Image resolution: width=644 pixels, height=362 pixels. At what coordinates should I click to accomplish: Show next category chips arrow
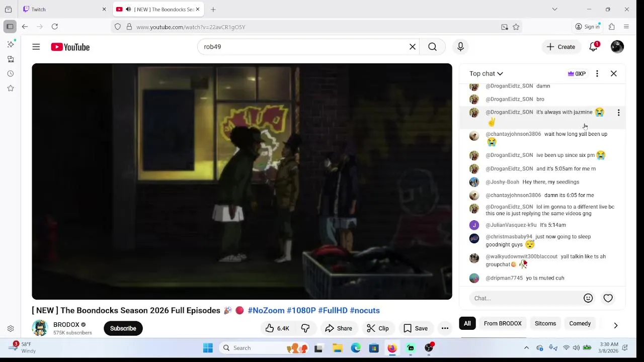[615, 325]
